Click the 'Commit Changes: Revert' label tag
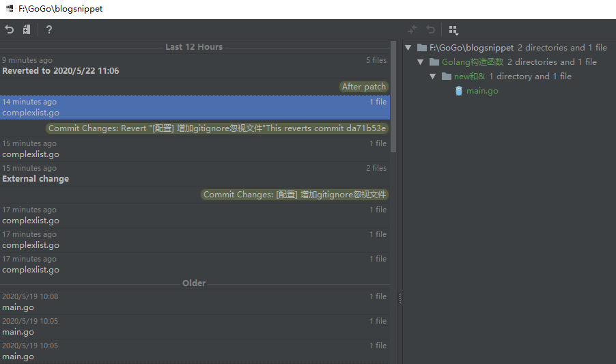The width and height of the screenshot is (616, 364). point(217,128)
